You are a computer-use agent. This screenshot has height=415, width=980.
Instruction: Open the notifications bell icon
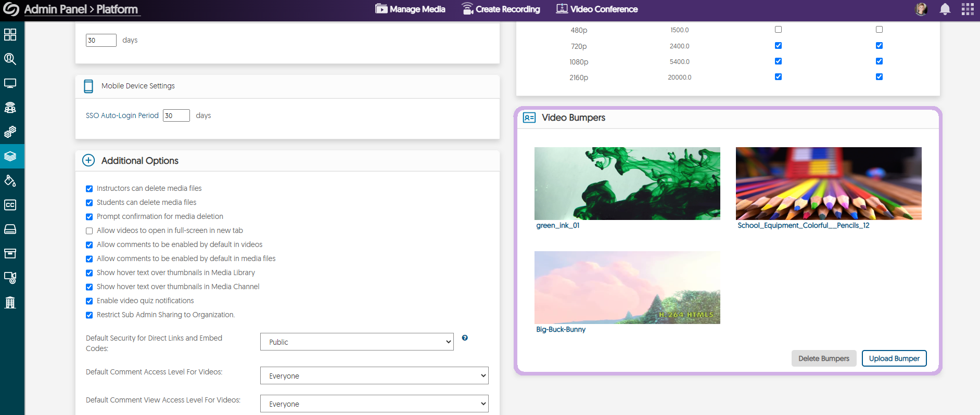(x=945, y=9)
